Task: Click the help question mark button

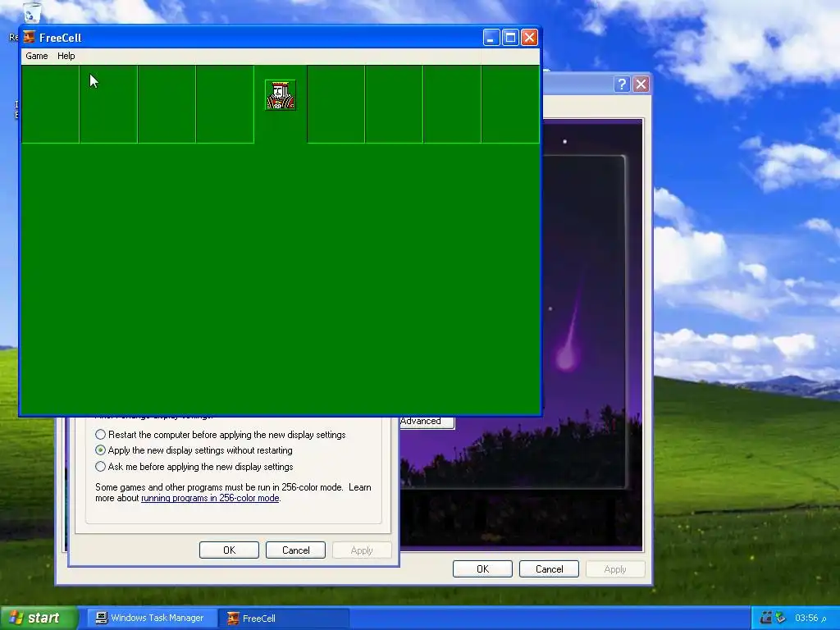Action: (x=622, y=84)
